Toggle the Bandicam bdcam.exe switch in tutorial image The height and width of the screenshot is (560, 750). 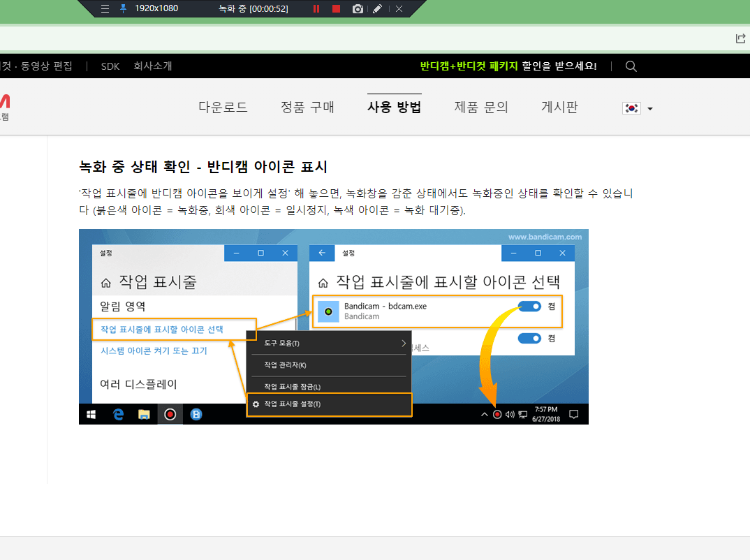[529, 307]
